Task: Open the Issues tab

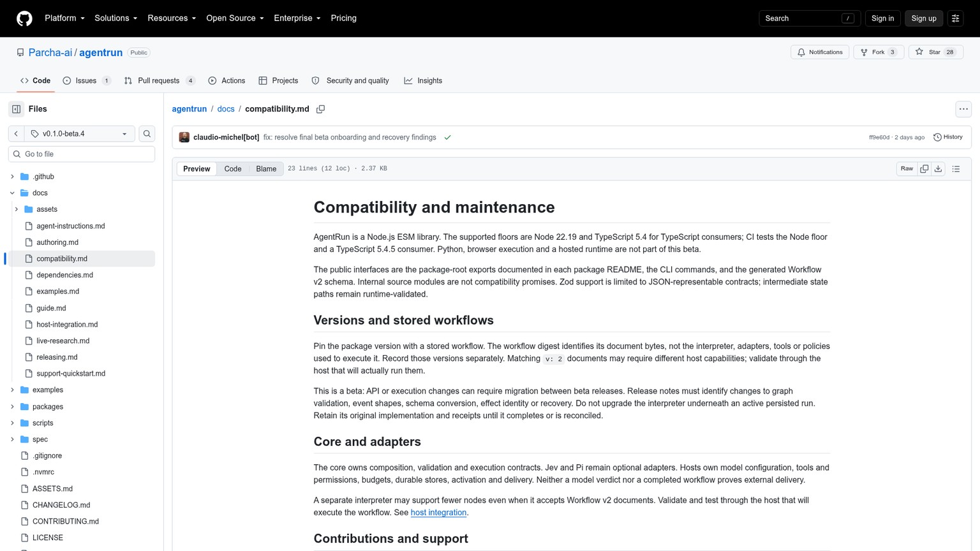Action: click(x=87, y=81)
